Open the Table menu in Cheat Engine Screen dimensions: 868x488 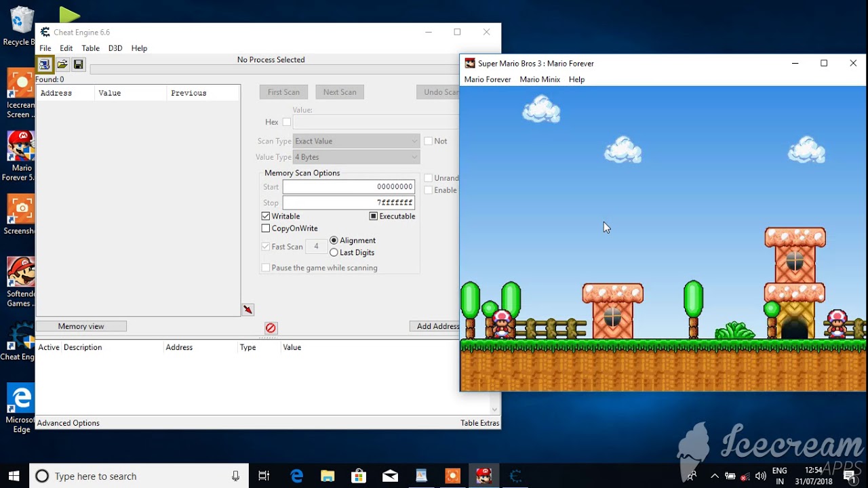[91, 48]
